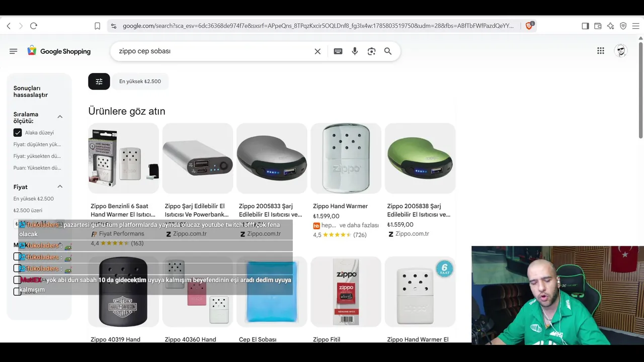The image size is (644, 362).
Task: Open 'Zippo Benzinli 6 Saat Hand Warmer' title
Action: click(123, 210)
